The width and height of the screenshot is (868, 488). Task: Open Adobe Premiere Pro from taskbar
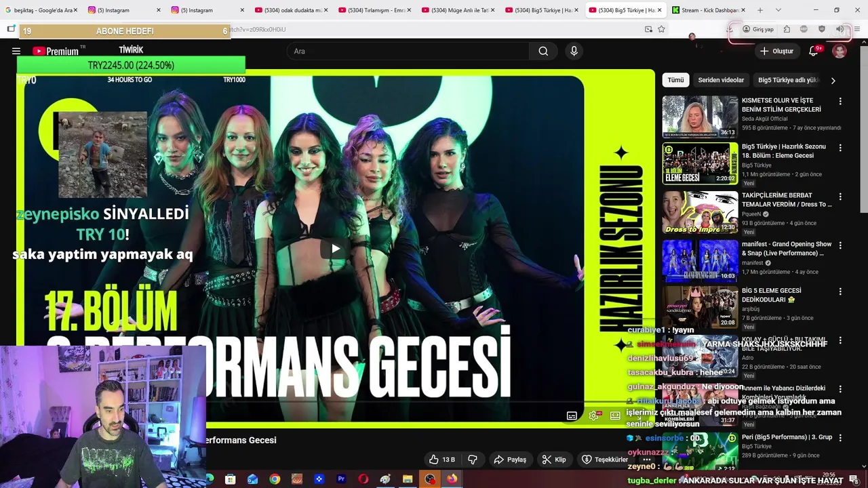(341, 479)
